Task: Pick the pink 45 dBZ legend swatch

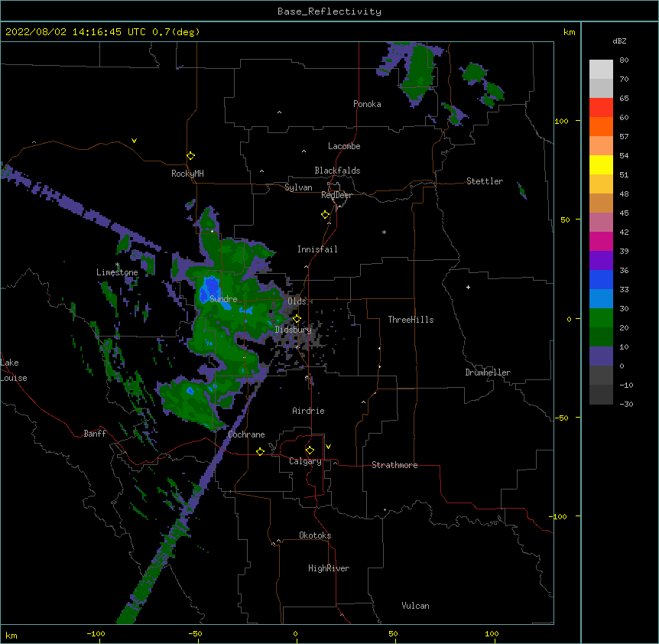Action: click(601, 222)
